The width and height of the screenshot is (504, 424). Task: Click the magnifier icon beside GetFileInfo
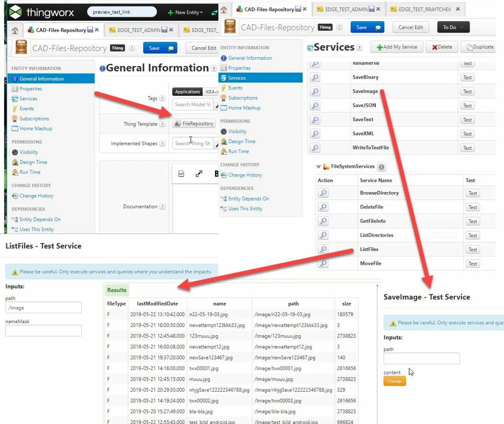coord(323,221)
